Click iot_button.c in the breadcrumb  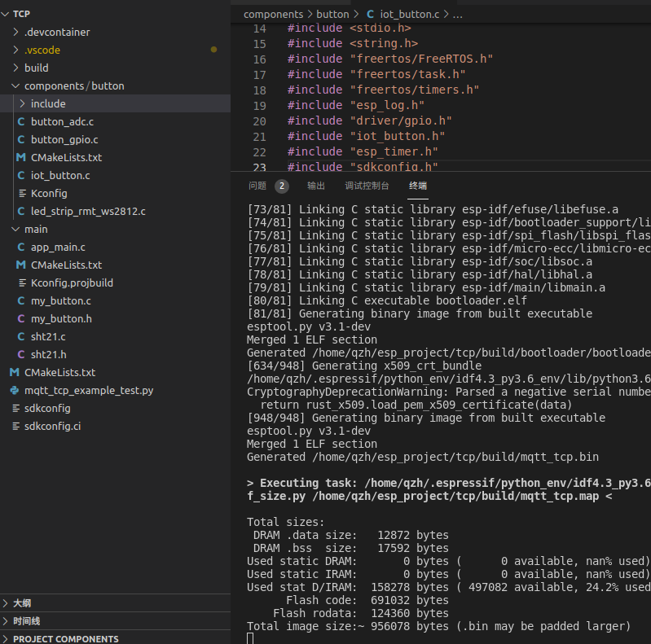(409, 14)
